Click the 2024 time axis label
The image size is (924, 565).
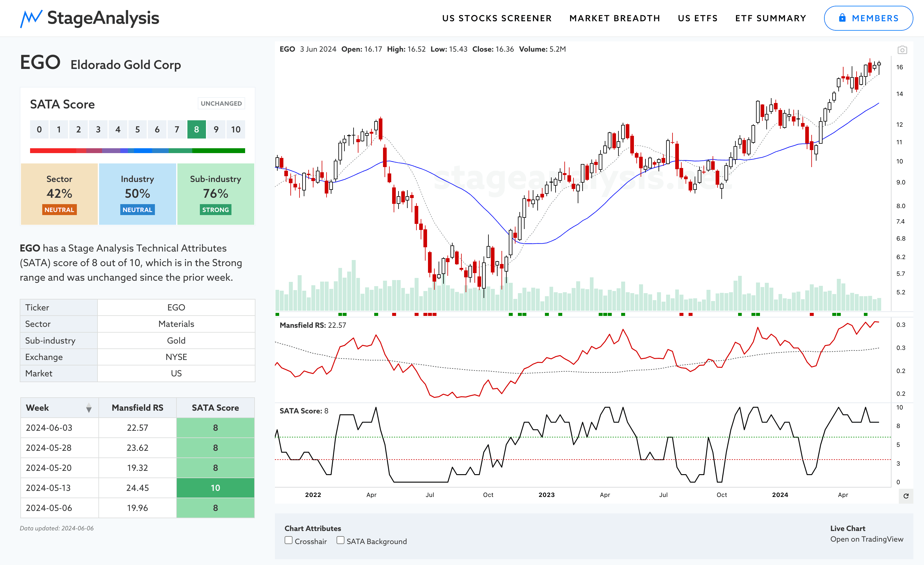(780, 495)
